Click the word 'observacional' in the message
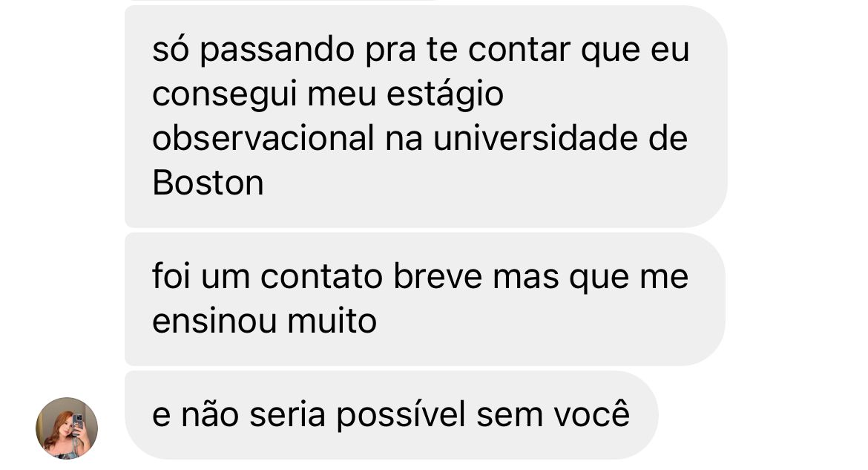 click(x=263, y=138)
